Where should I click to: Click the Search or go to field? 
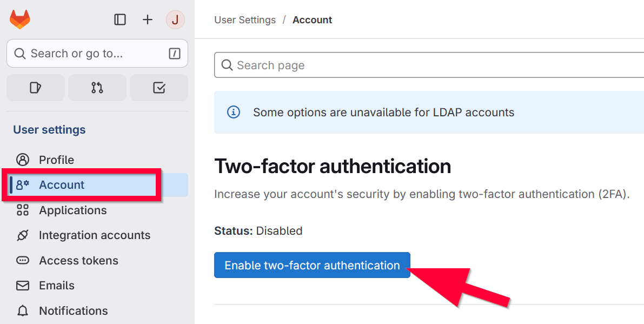92,54
